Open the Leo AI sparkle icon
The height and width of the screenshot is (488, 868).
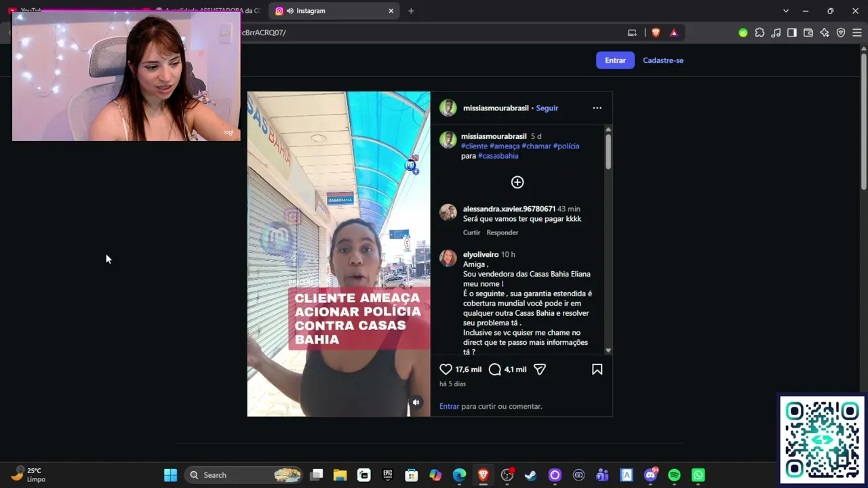pyautogui.click(x=825, y=33)
